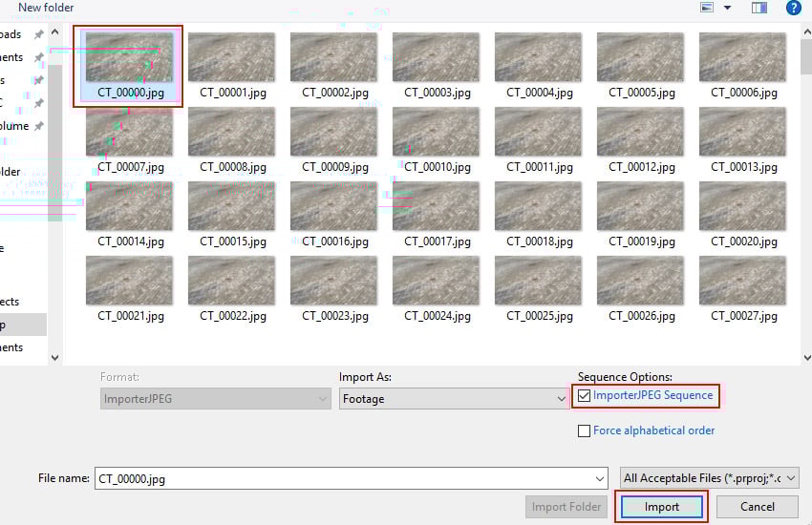The image size is (812, 525).
Task: Select thumbnail CT_00005.jpg
Action: pos(640,57)
